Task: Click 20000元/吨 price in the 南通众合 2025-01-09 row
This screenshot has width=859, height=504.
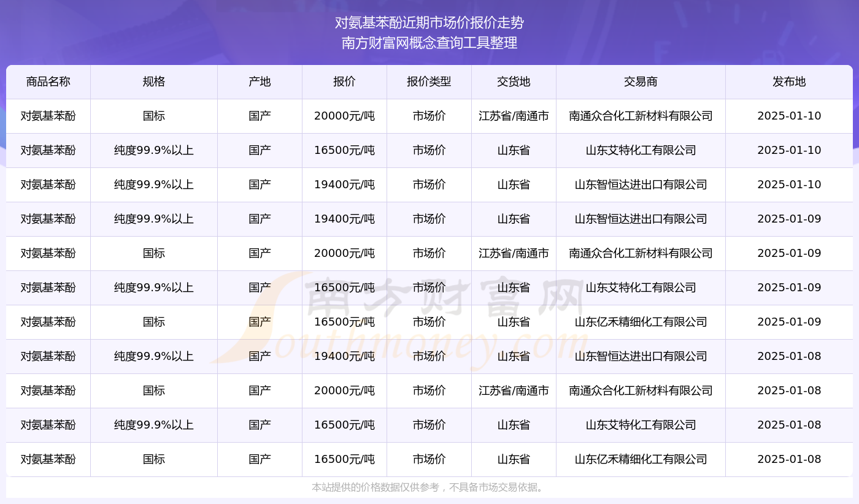Action: (x=344, y=253)
